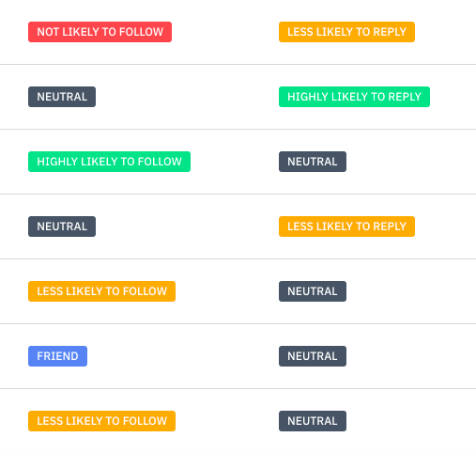Screen dimensions: 476x453
Task: Select the NEUTRAL badge in the last row
Action: pyautogui.click(x=313, y=421)
